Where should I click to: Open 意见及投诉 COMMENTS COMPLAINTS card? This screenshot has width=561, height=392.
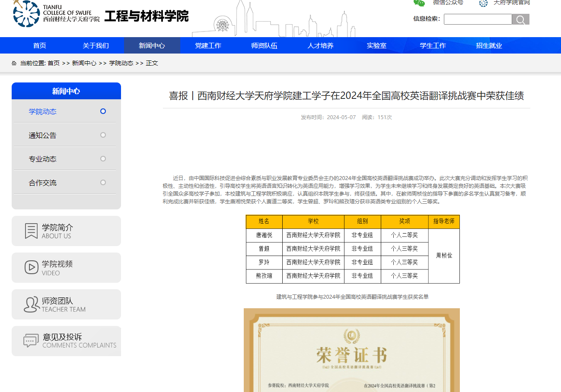[66, 341]
